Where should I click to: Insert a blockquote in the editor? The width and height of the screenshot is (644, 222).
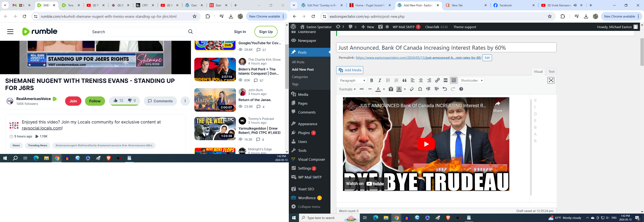point(404,81)
